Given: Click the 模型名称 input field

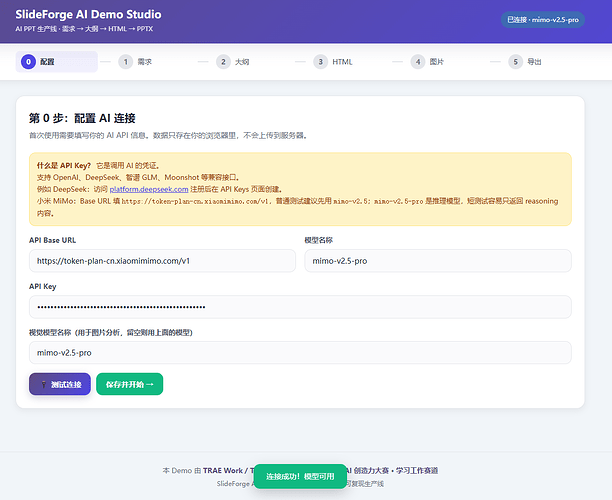Looking at the screenshot, I should tap(438, 261).
